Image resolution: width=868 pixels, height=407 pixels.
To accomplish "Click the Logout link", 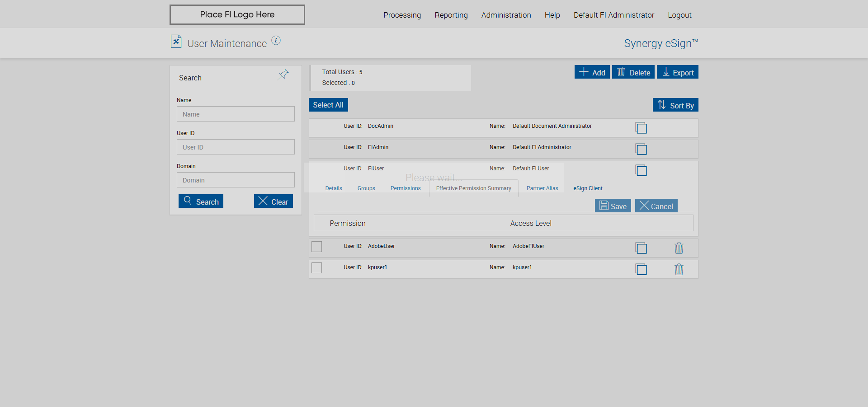I will pyautogui.click(x=680, y=15).
